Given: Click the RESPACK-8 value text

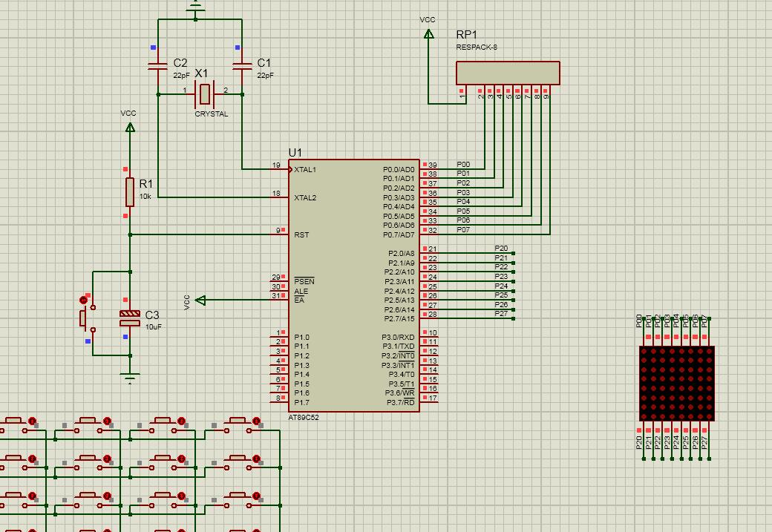Looking at the screenshot, I should tap(476, 47).
